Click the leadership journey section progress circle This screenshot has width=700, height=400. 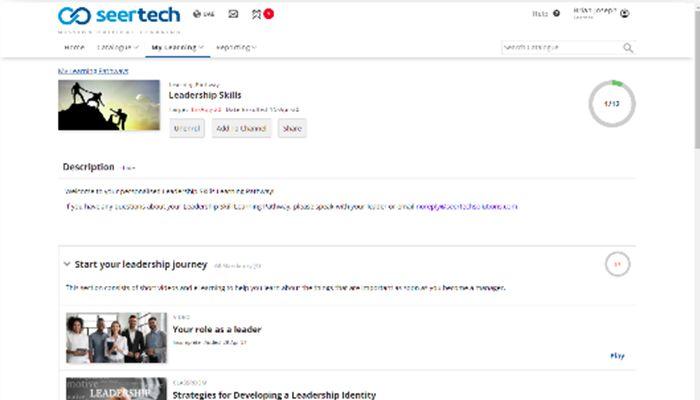pyautogui.click(x=617, y=264)
